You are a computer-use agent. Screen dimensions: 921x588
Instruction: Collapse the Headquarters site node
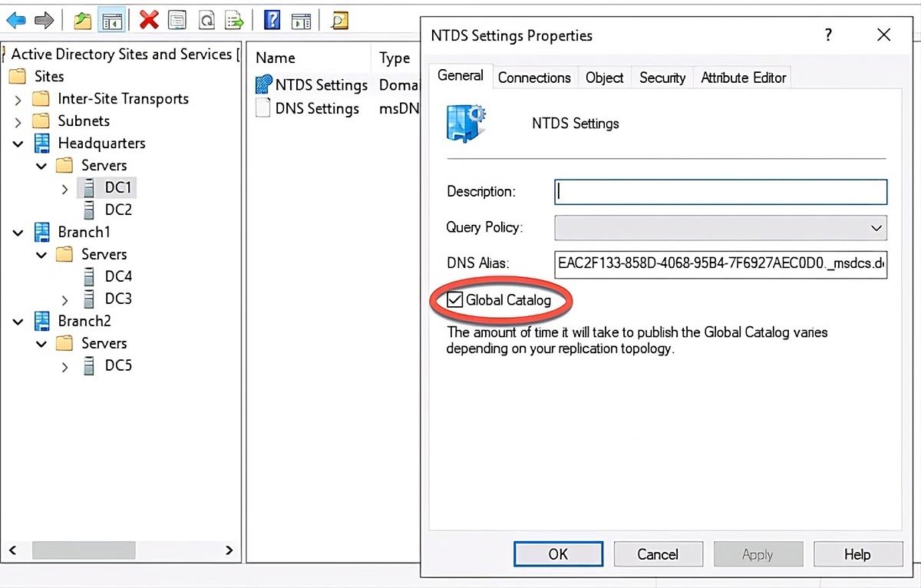18,144
